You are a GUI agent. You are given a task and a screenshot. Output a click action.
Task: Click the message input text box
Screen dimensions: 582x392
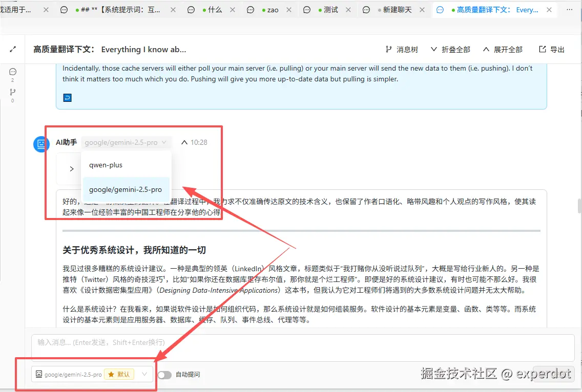point(303,348)
